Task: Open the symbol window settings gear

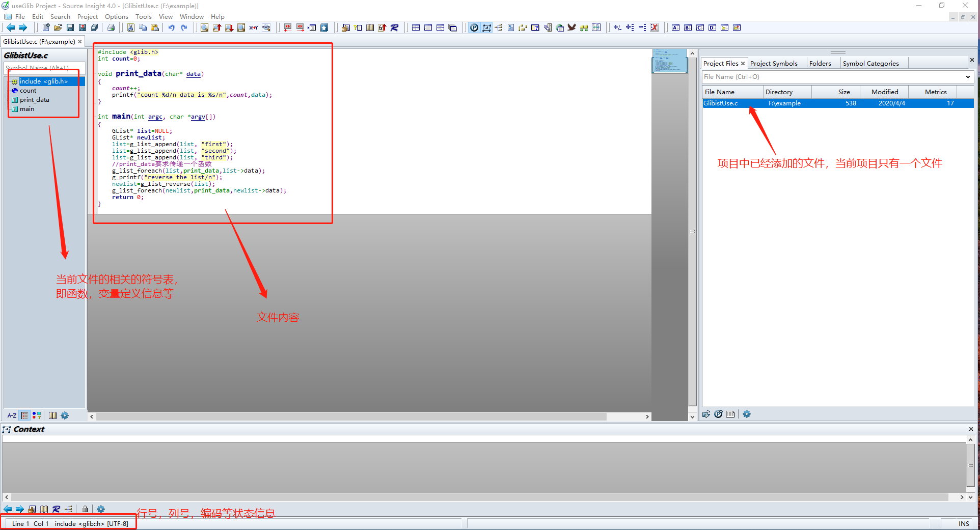Action: 65,415
